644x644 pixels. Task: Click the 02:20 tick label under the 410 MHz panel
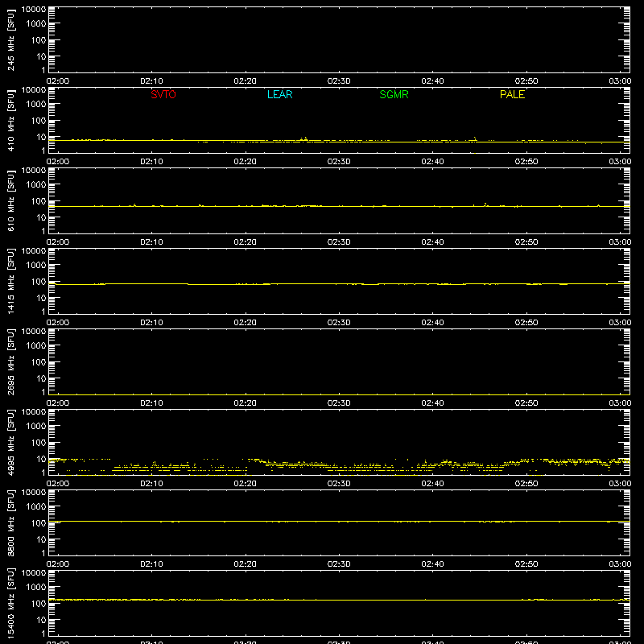pos(246,162)
